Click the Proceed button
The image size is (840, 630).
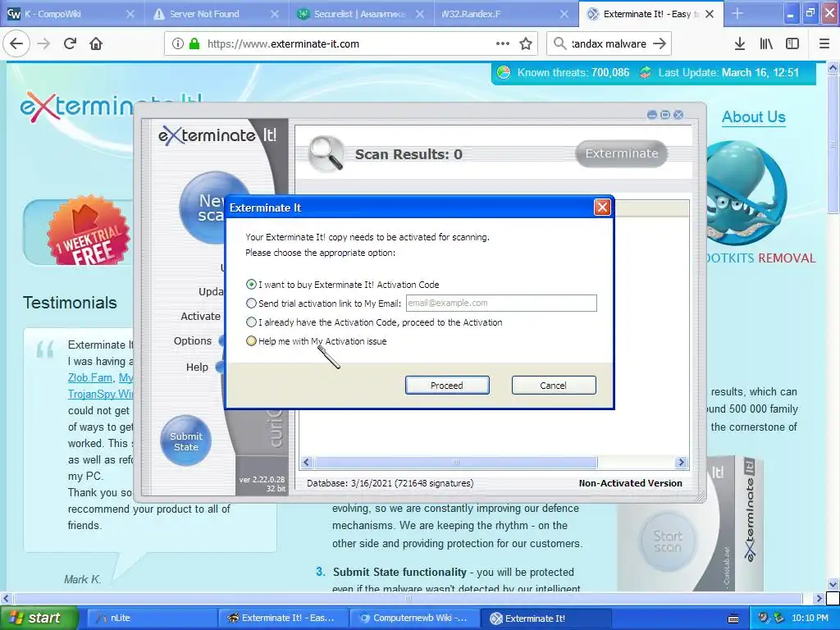[x=447, y=386]
